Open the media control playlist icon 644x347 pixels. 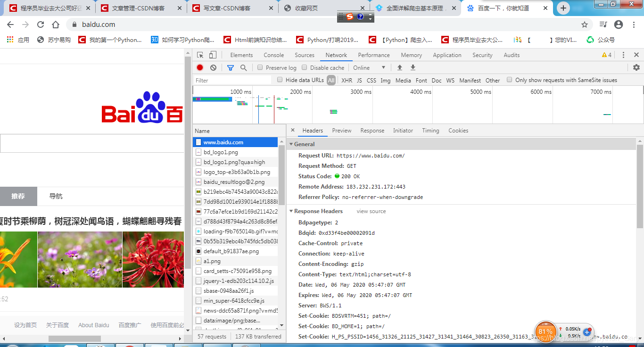tap(603, 25)
